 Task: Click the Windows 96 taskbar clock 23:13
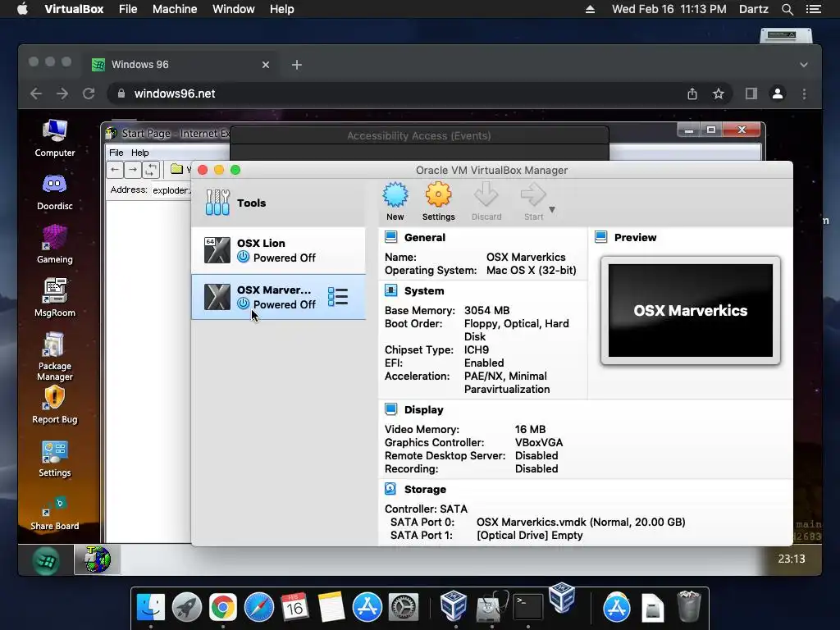tap(792, 559)
